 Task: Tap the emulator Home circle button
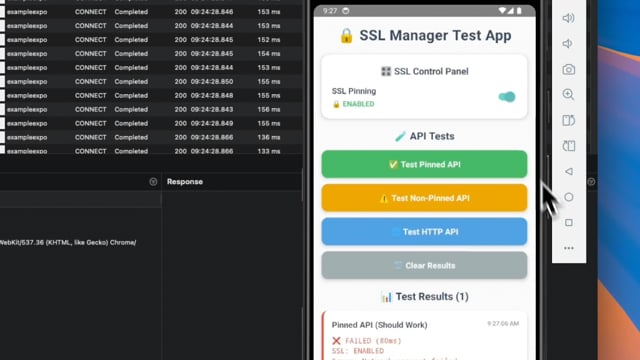tap(569, 197)
